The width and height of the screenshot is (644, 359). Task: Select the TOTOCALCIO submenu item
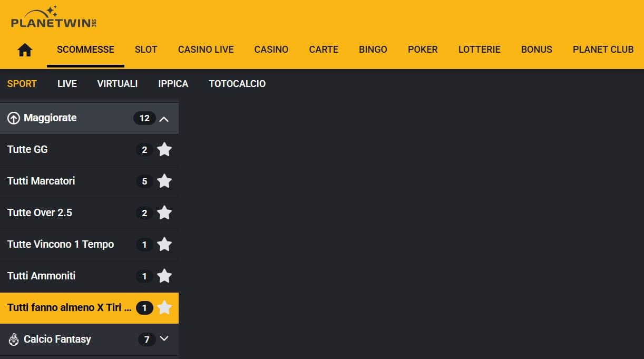pos(237,84)
